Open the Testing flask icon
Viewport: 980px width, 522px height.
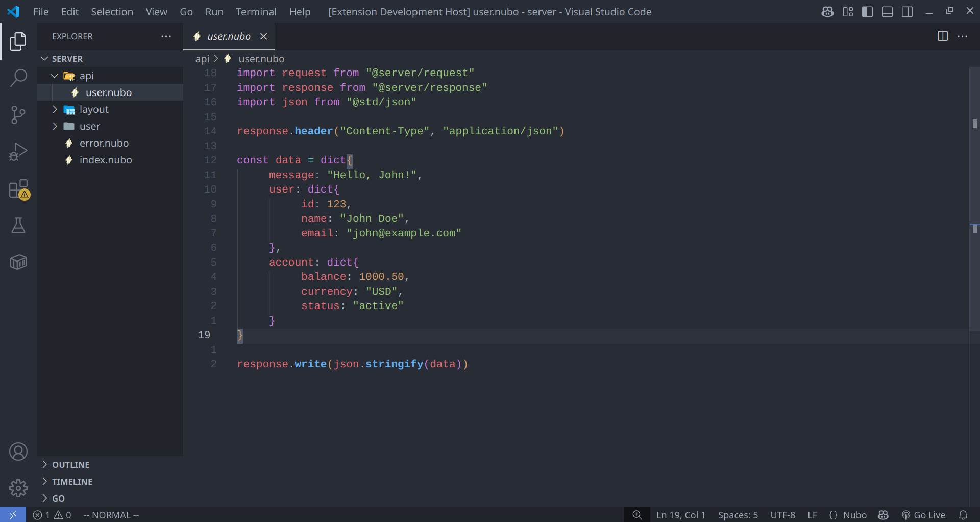[18, 225]
